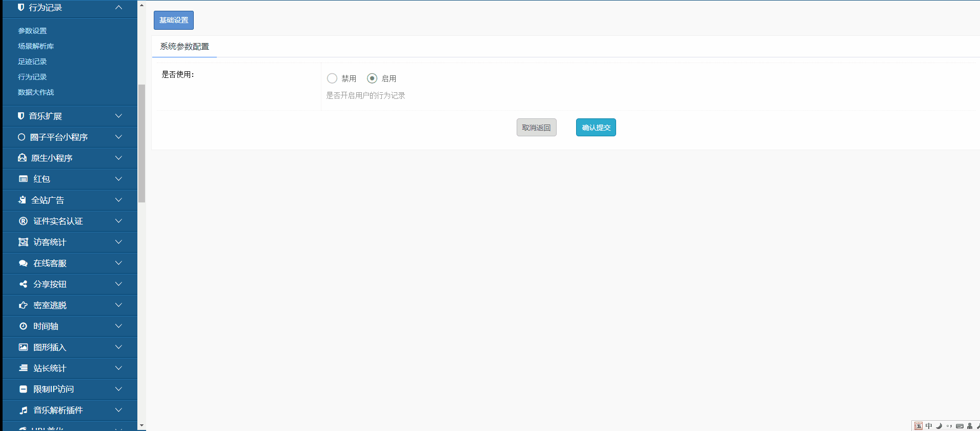Open the 足迹记录 submenu item

pos(32,61)
